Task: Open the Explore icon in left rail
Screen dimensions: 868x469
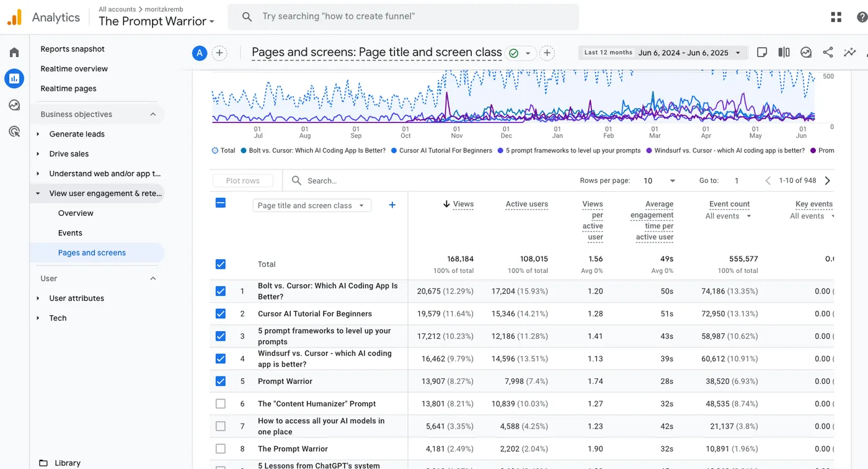Action: pyautogui.click(x=14, y=105)
